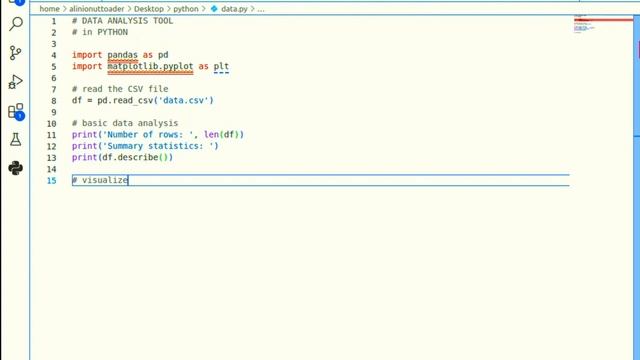This screenshot has height=360, width=640.
Task: Click the '# DATA ANALYSIS TOOL' comment
Action: pos(122,21)
